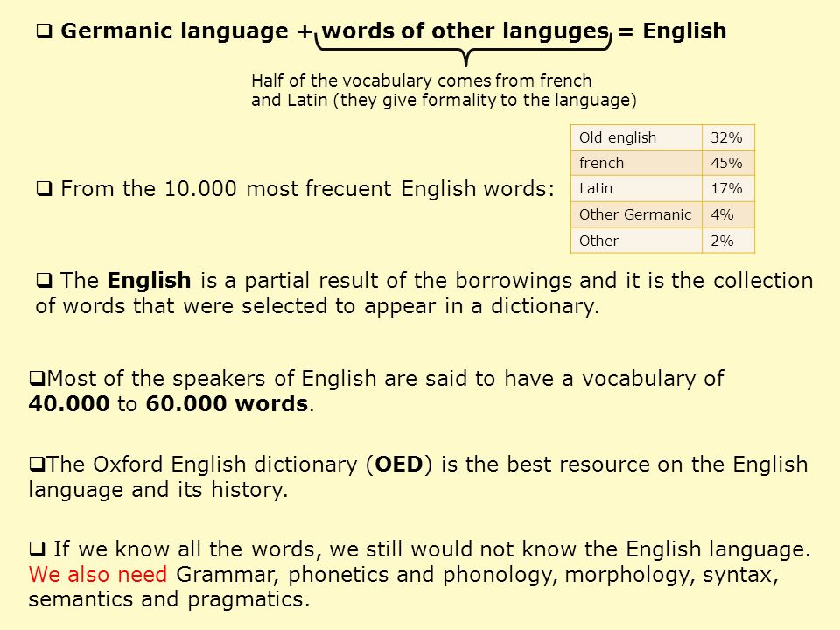This screenshot has height=630, width=840.
Task: Click the line 'Half of the vocabulary comes from french'
Action: pos(421,80)
